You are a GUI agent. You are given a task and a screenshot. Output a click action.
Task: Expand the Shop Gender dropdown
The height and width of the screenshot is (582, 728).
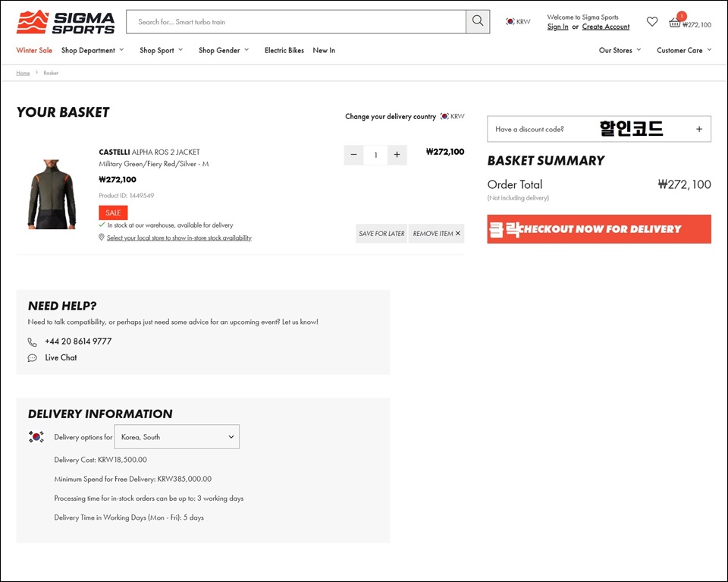click(x=224, y=50)
